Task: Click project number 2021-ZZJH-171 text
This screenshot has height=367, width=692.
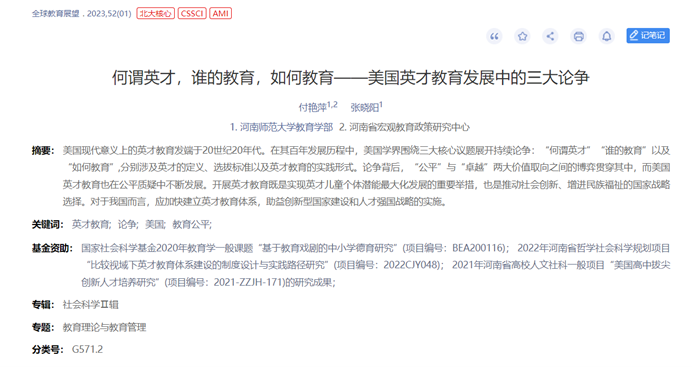Action: coord(248,282)
